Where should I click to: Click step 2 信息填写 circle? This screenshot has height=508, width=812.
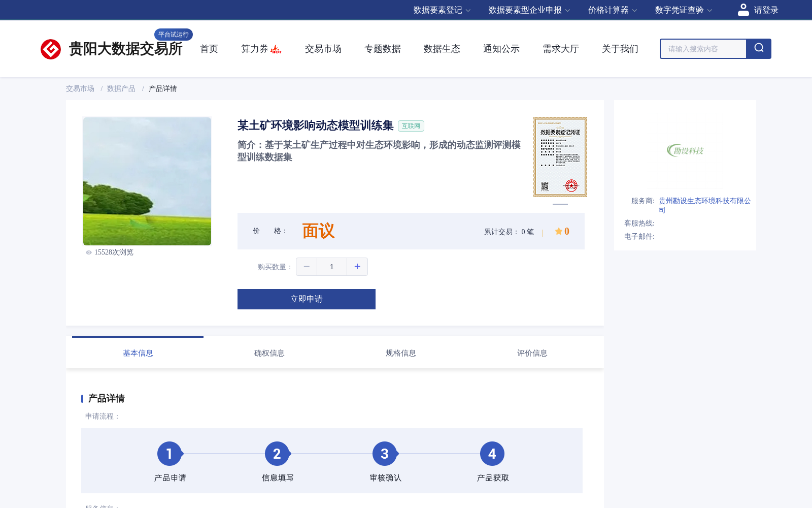click(277, 454)
